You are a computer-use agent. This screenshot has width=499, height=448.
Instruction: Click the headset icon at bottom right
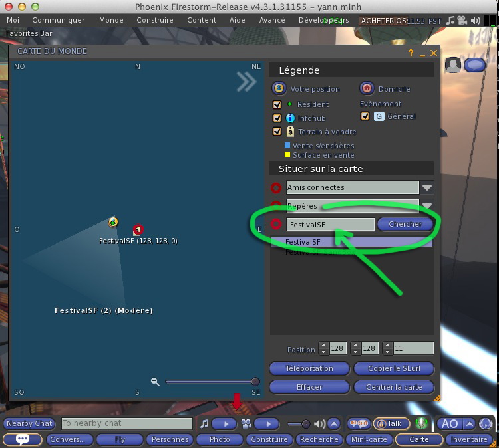coord(486,423)
